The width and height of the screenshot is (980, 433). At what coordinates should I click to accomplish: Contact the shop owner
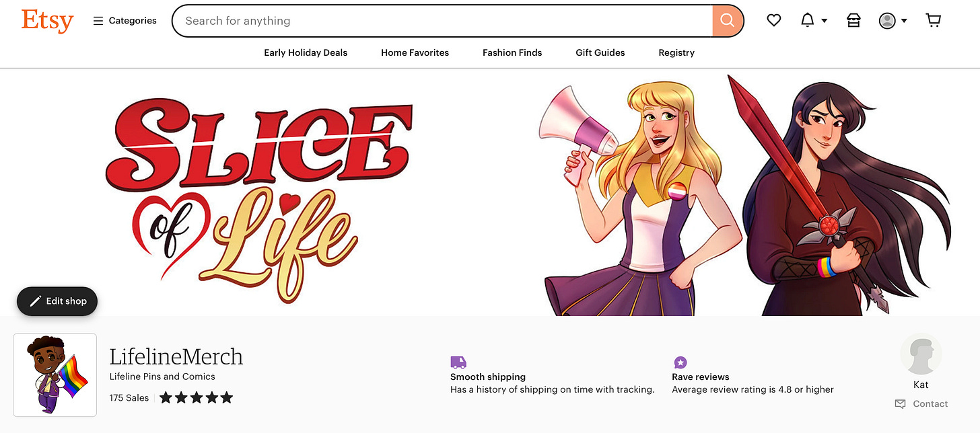tap(921, 404)
